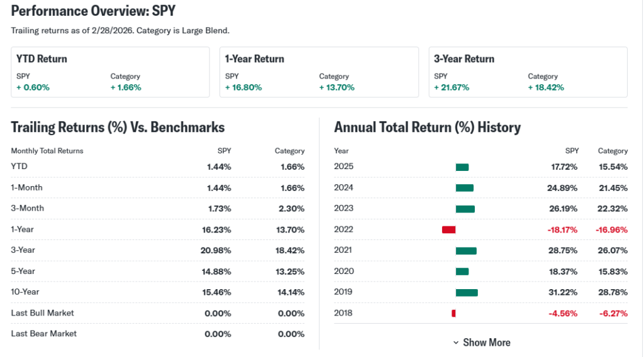Screen dimensions: 644x357
Task: Click the Last Bear Market row label
Action: coord(43,334)
